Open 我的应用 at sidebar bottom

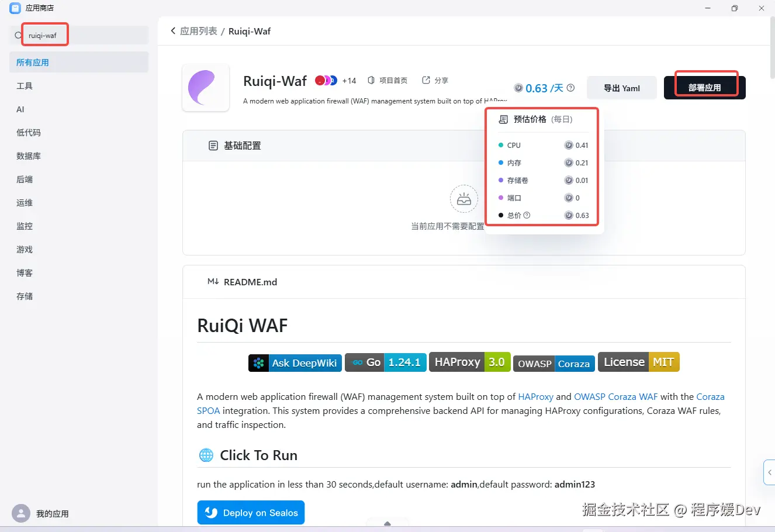pyautogui.click(x=53, y=514)
